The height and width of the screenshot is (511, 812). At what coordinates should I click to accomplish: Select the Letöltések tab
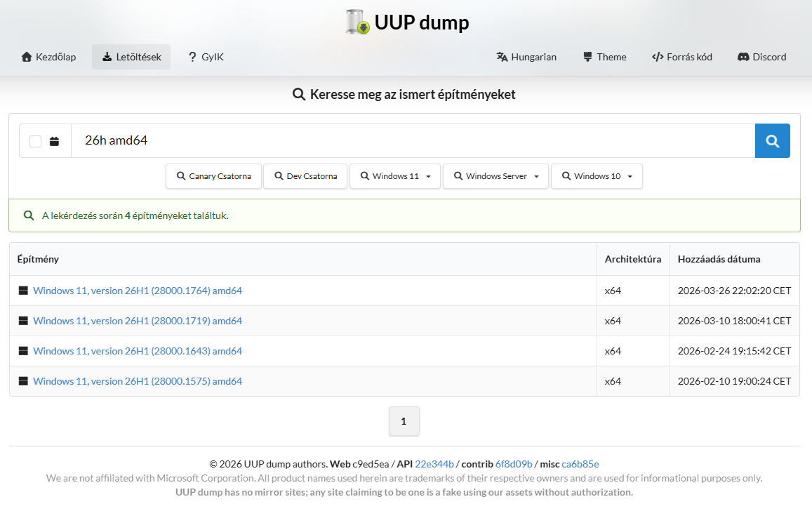(x=131, y=57)
